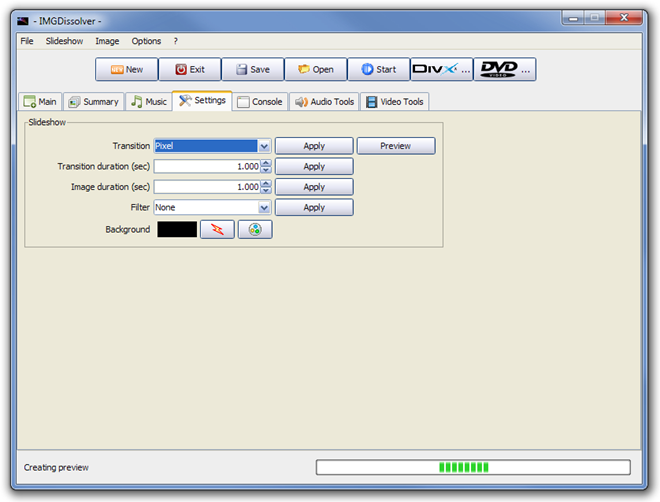
Task: Apply the selected Filter
Action: pyautogui.click(x=314, y=207)
